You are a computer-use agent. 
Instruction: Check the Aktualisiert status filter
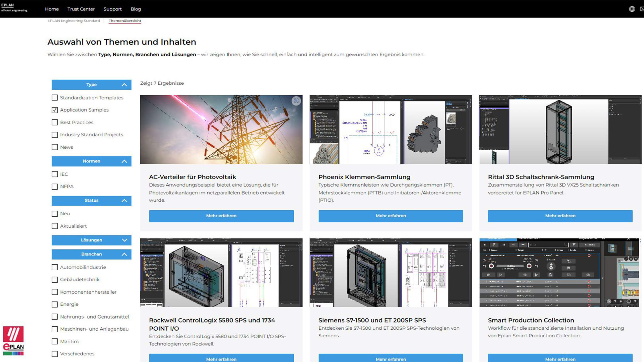pos(55,226)
